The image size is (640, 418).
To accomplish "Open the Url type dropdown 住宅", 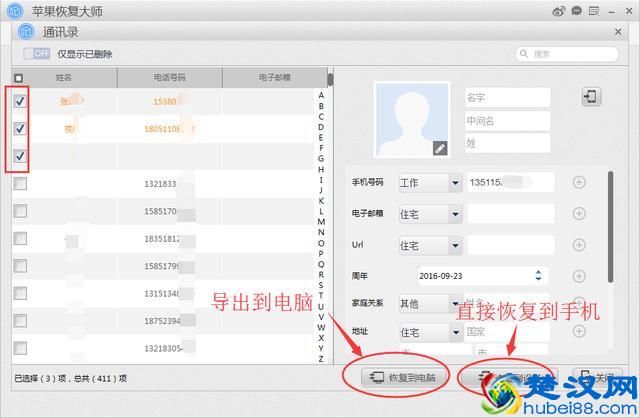I will tap(431, 246).
